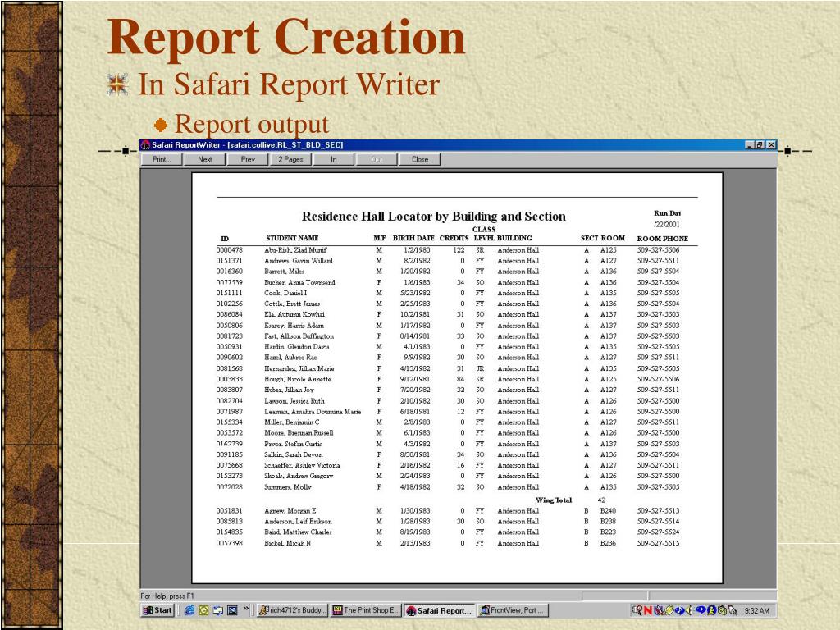Click the Safari ReportWriter title bar icon
The image size is (840, 630).
(145, 145)
